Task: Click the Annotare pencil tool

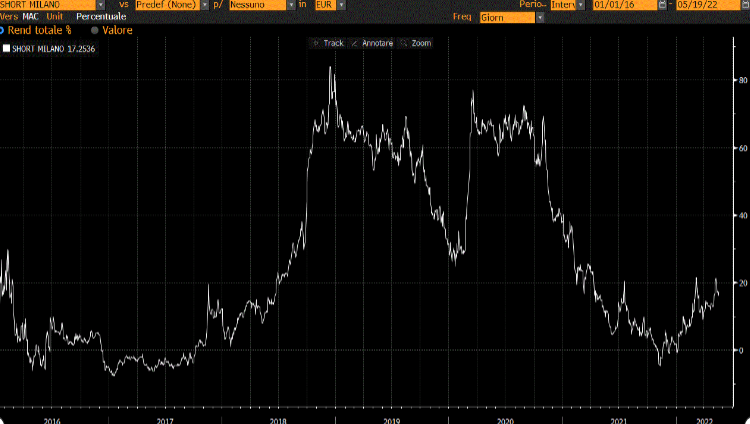Action: [370, 43]
